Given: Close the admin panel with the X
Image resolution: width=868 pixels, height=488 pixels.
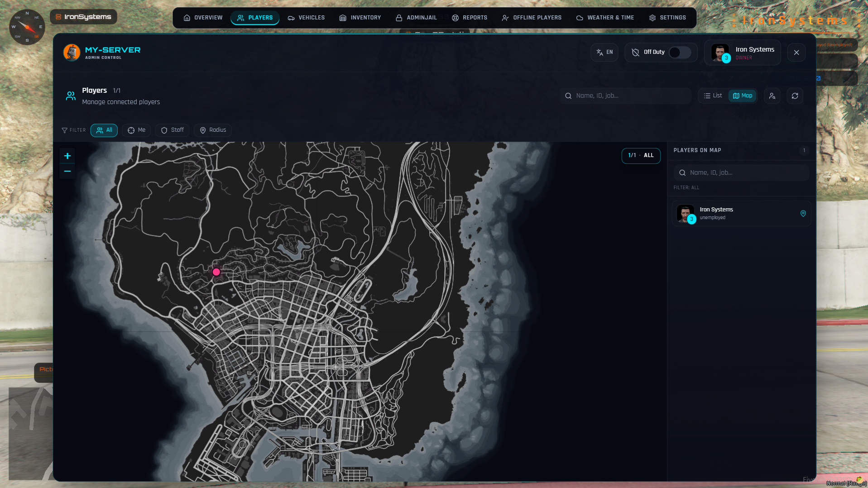Looking at the screenshot, I should point(796,53).
